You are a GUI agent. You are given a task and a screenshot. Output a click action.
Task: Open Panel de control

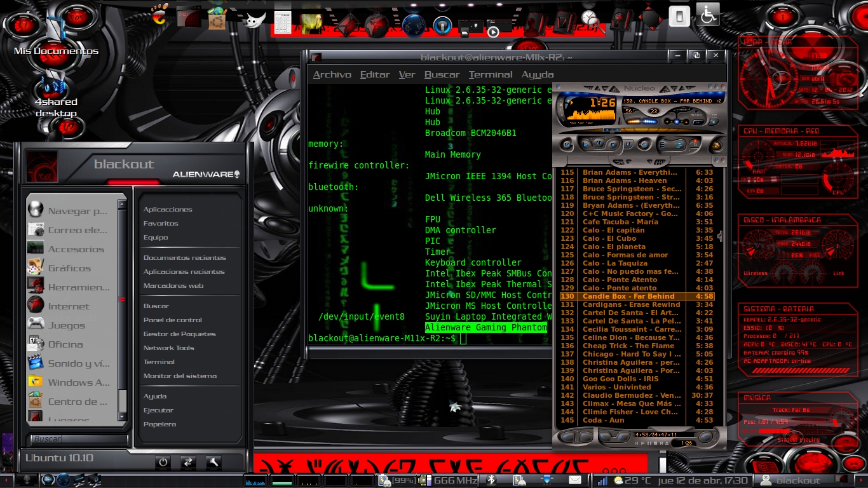[173, 320]
